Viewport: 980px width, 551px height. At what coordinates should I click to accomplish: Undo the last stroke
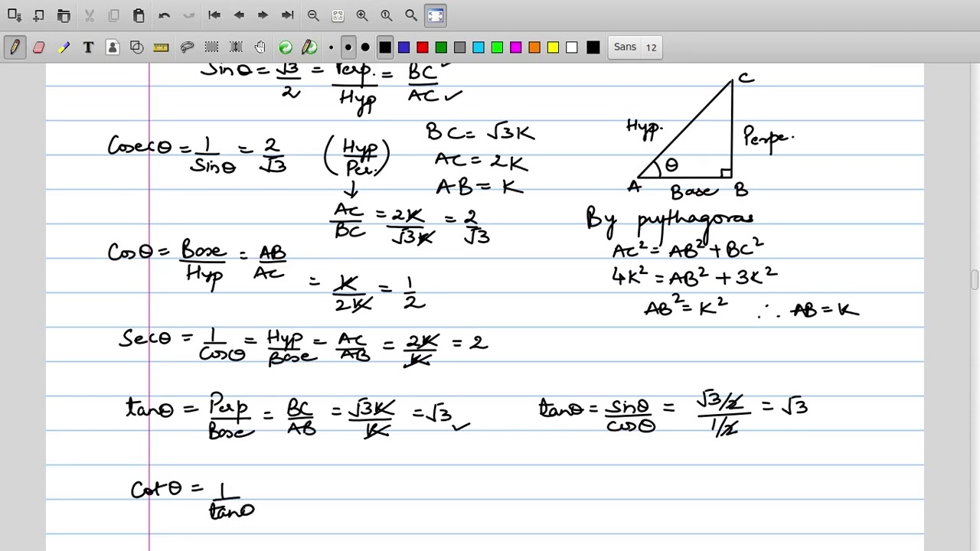coord(164,15)
